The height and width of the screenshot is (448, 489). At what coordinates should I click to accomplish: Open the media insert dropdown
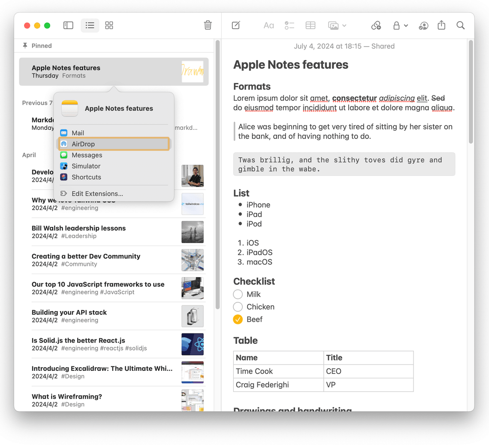[337, 25]
